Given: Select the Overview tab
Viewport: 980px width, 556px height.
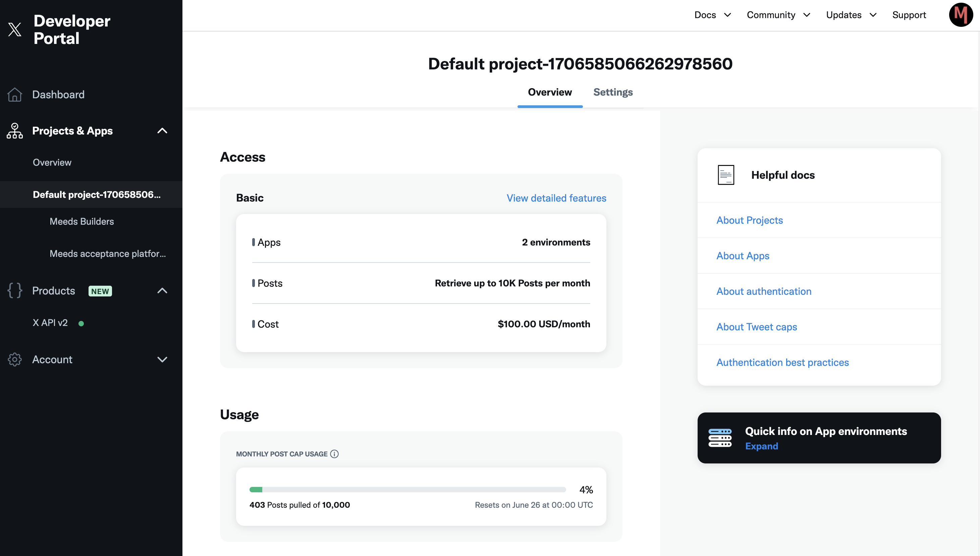Looking at the screenshot, I should point(550,92).
